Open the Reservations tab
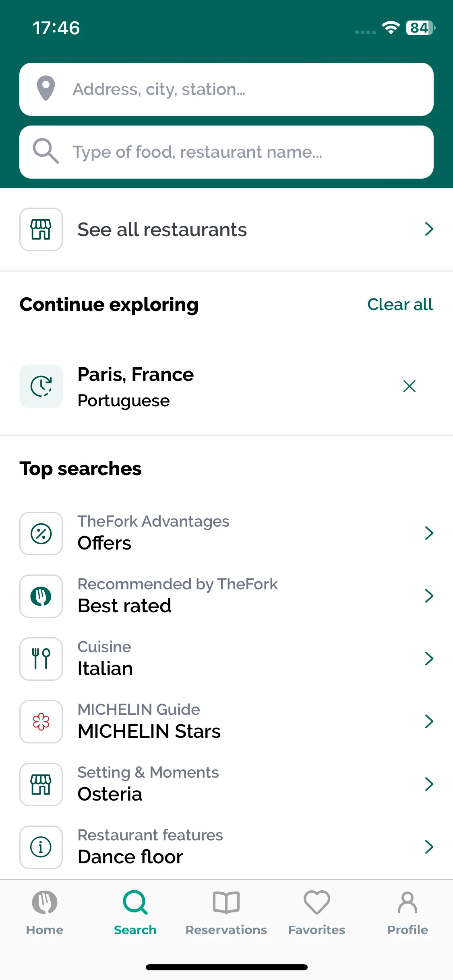This screenshot has height=980, width=453. 226,913
